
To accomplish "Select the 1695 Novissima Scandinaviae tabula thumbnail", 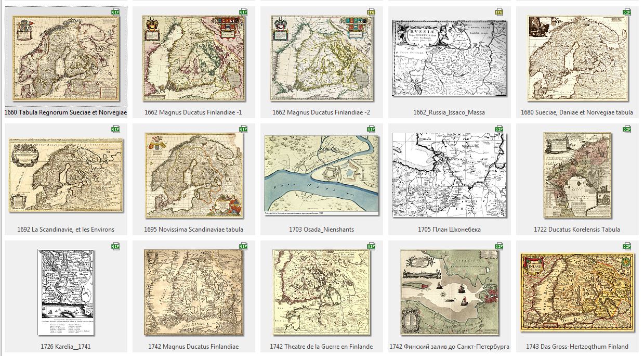I will pos(193,175).
